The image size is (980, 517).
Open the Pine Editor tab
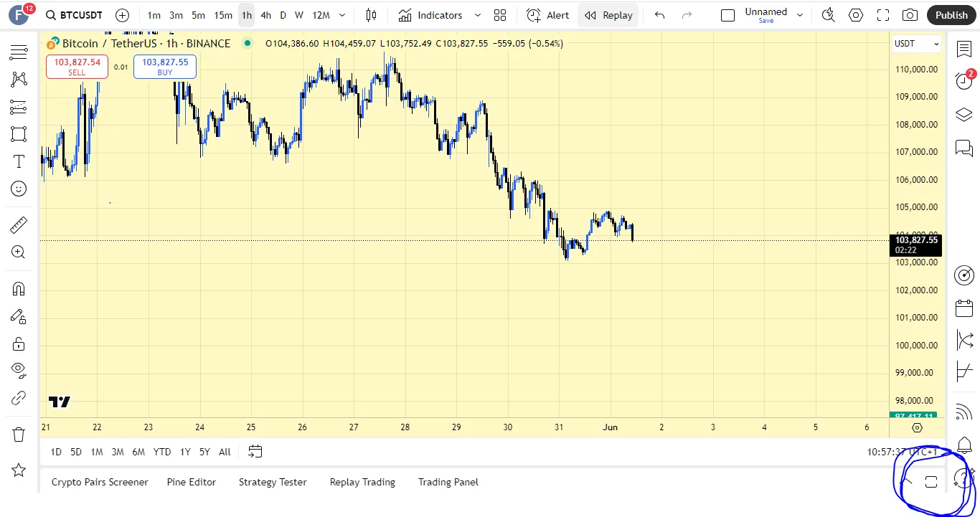pos(192,482)
